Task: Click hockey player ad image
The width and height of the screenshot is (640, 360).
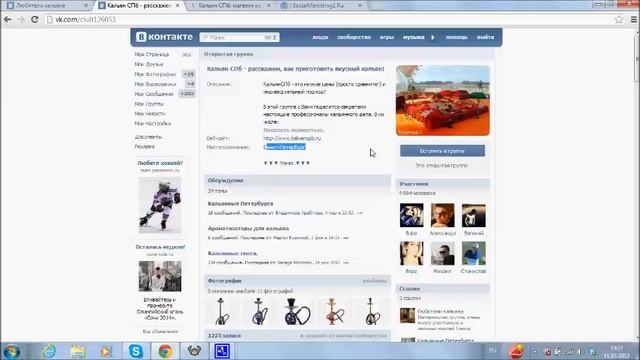Action: pyautogui.click(x=160, y=204)
